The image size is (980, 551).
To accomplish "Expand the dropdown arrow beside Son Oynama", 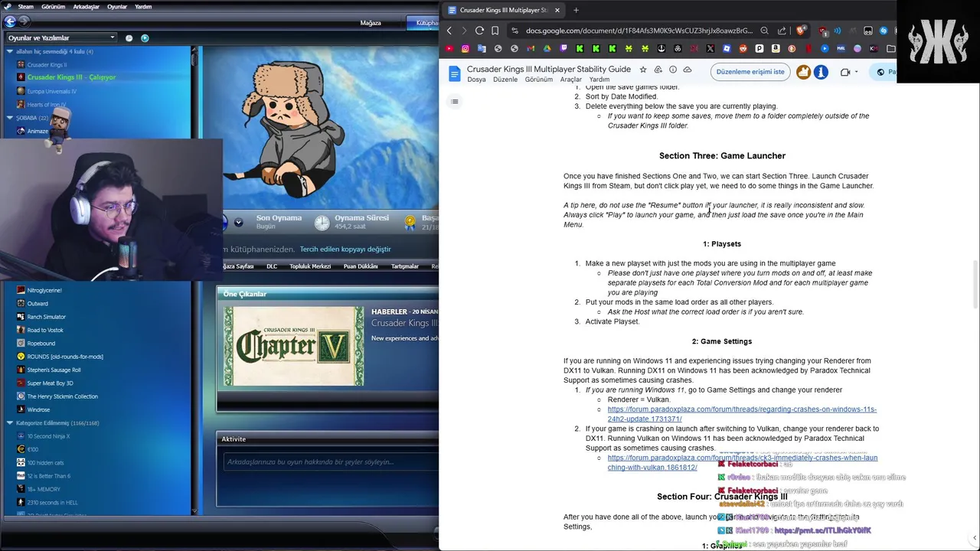I will click(x=238, y=222).
